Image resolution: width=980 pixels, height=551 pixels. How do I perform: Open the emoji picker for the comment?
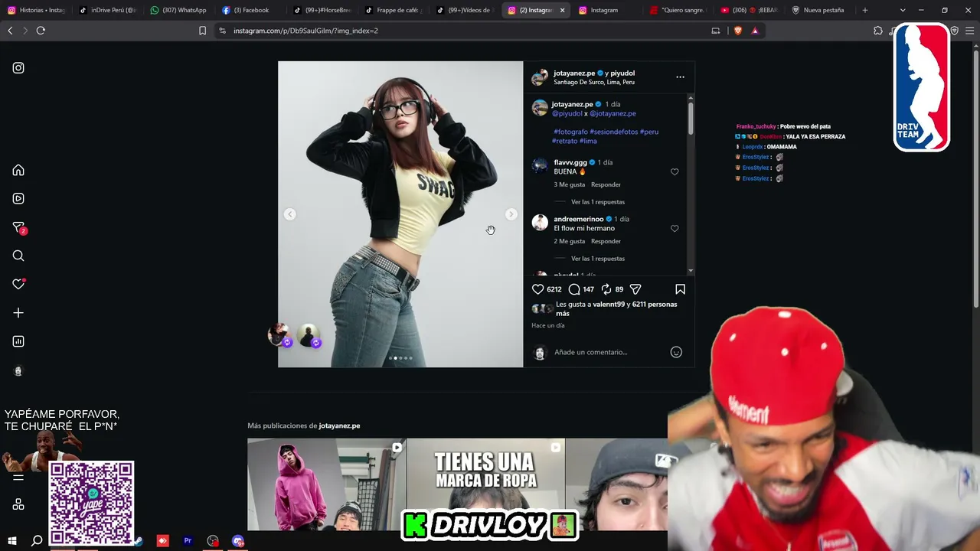tap(676, 352)
